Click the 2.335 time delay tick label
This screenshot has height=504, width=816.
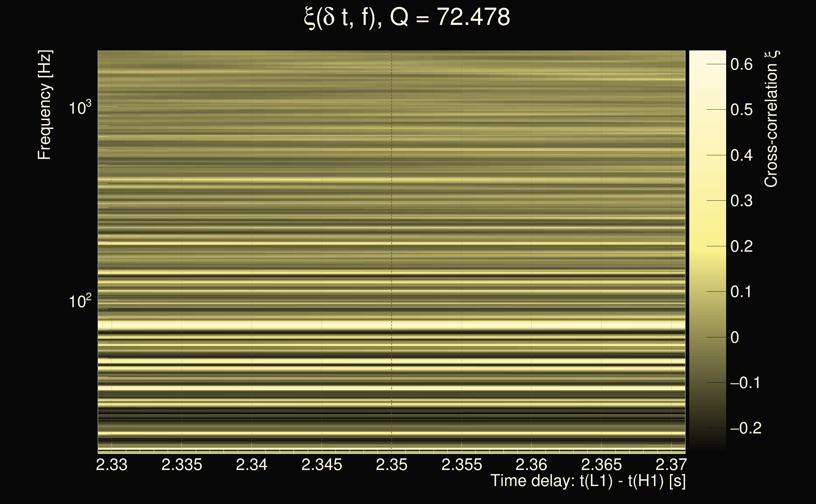point(182,465)
